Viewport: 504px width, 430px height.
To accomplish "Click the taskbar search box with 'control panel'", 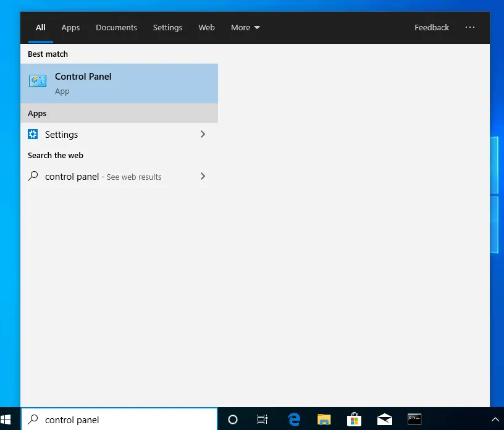I will point(119,419).
